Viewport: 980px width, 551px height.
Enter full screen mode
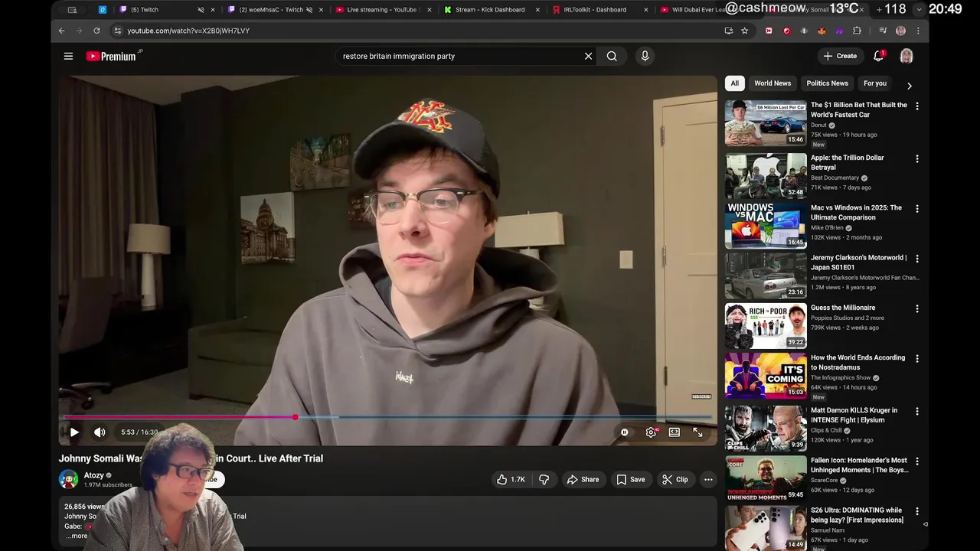[697, 432]
